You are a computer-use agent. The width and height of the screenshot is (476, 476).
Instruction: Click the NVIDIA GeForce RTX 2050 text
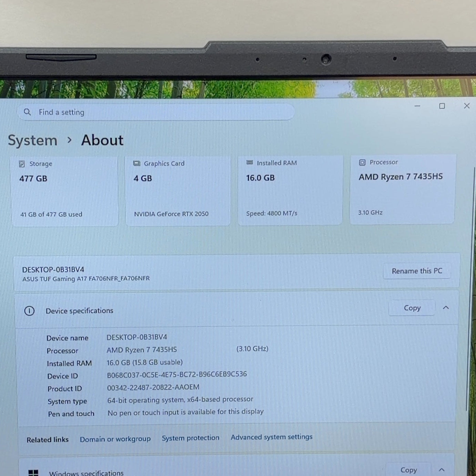point(171,214)
